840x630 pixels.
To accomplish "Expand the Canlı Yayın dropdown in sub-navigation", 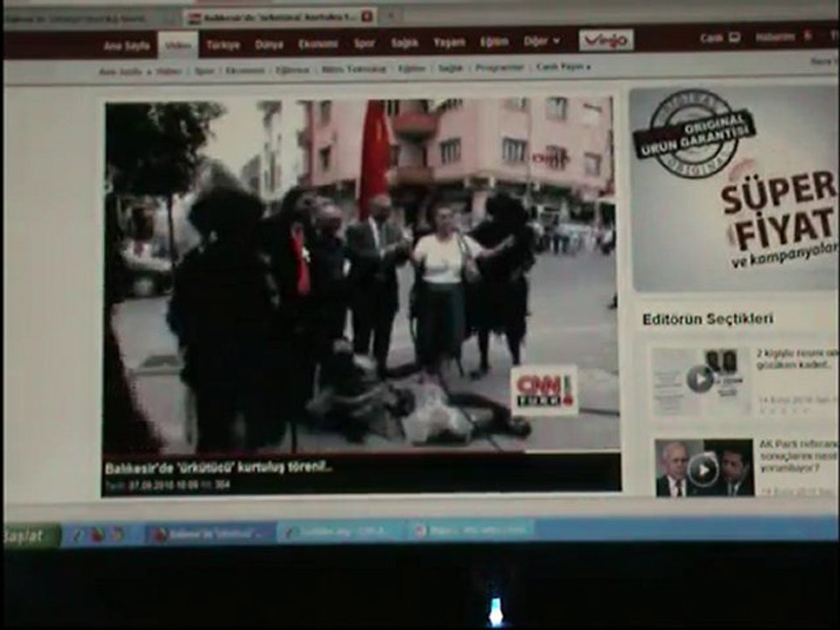I will [x=563, y=67].
